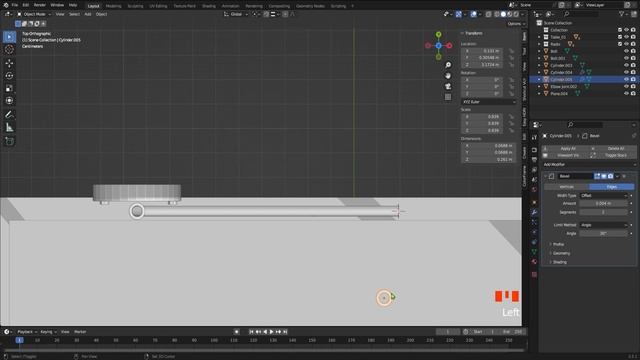Viewport: 640px width, 360px height.
Task: Click the outliner filter funnel icon
Action: pos(621,14)
